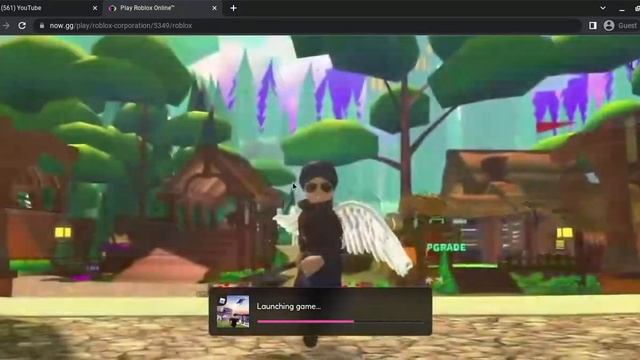Click the green UPGRADE sign
Image resolution: width=640 pixels, height=360 pixels.
click(x=446, y=247)
